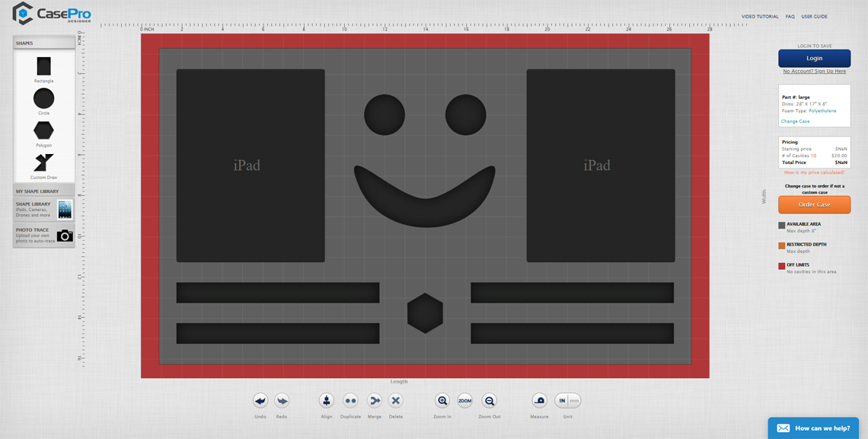The image size is (868, 439).
Task: Select the upper-right long bar cavity
Action: (573, 293)
